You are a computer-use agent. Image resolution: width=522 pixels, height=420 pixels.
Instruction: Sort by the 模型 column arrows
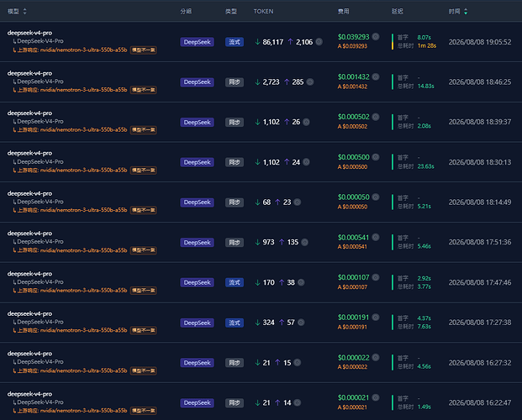pos(24,11)
